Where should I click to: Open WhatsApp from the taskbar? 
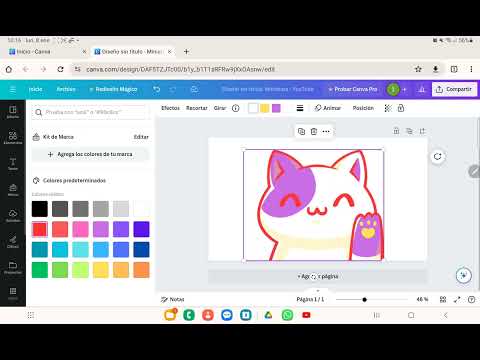pos(287,315)
